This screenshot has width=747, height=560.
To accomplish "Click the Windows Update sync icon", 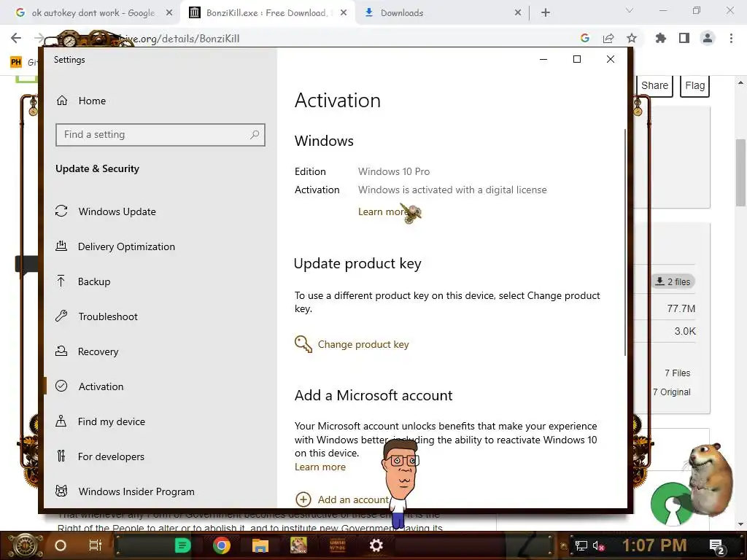I will [x=61, y=211].
